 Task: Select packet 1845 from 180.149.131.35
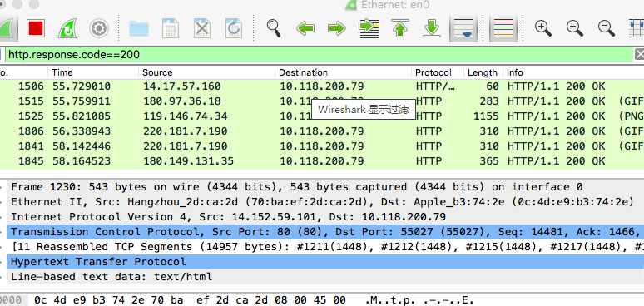coord(322,161)
